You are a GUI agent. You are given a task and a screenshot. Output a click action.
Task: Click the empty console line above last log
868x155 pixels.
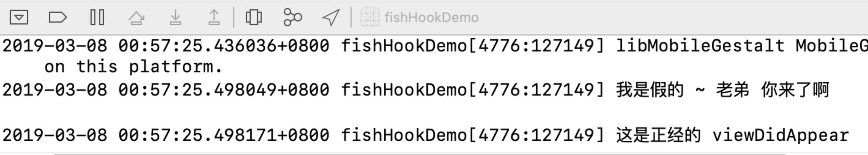(x=434, y=112)
